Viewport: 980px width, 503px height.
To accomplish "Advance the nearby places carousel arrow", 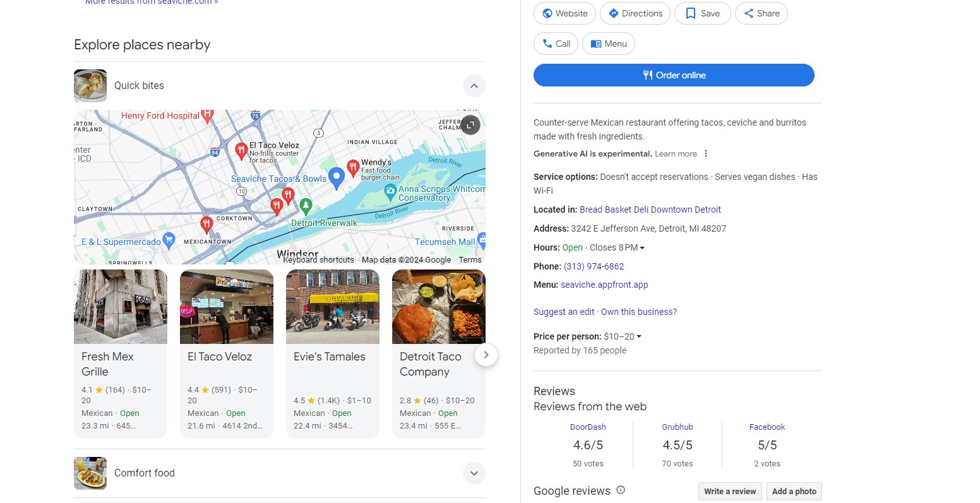I will 486,355.
